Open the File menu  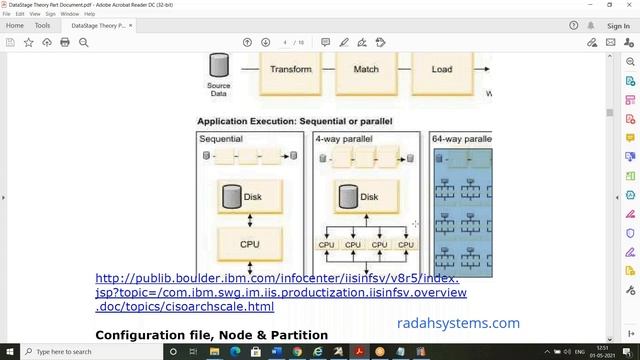click(x=7, y=14)
